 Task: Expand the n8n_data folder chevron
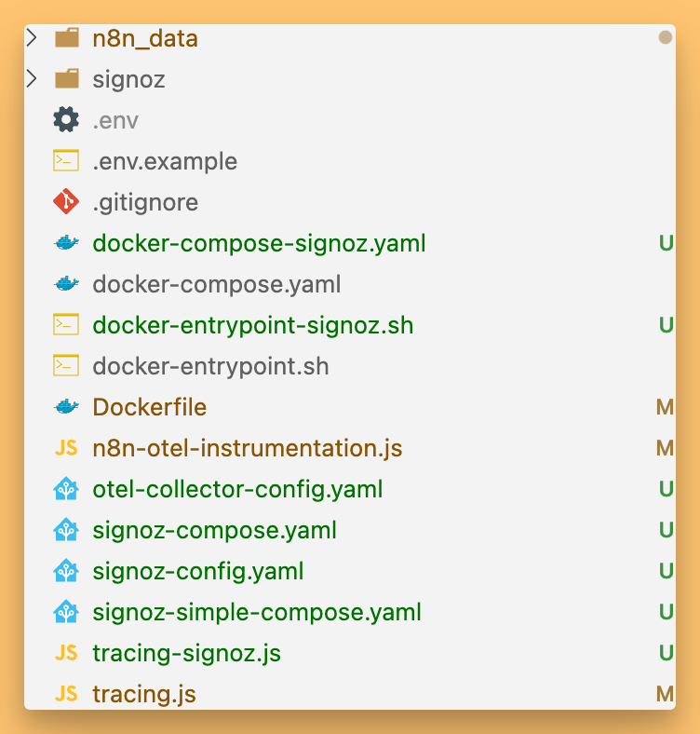[33, 38]
